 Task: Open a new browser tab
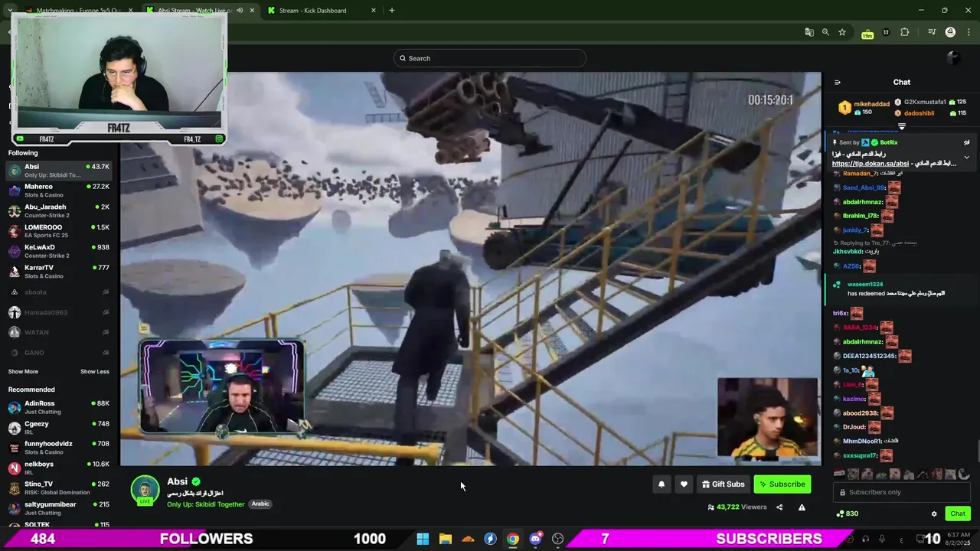coord(392,11)
